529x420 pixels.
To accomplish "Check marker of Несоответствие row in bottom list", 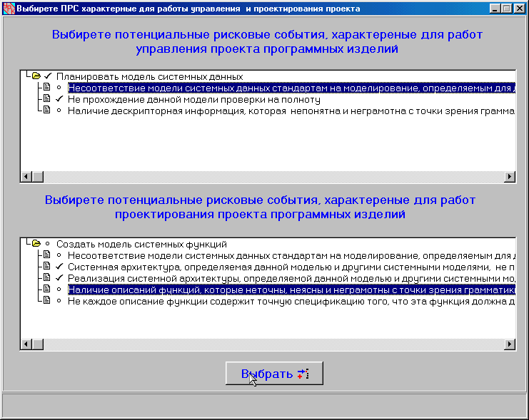I will (x=59, y=255).
